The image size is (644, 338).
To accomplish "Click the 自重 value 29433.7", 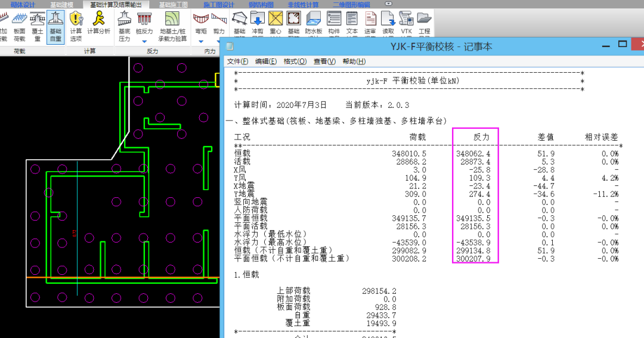I will point(381,315).
